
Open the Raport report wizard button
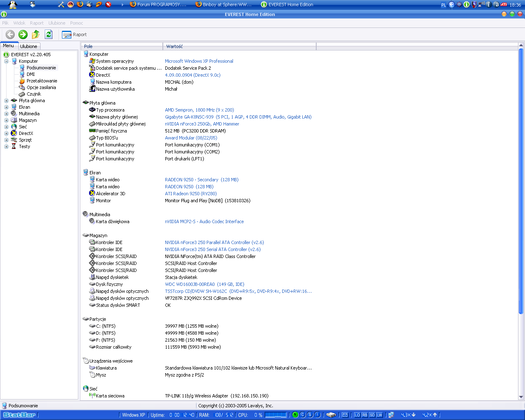[x=74, y=34]
